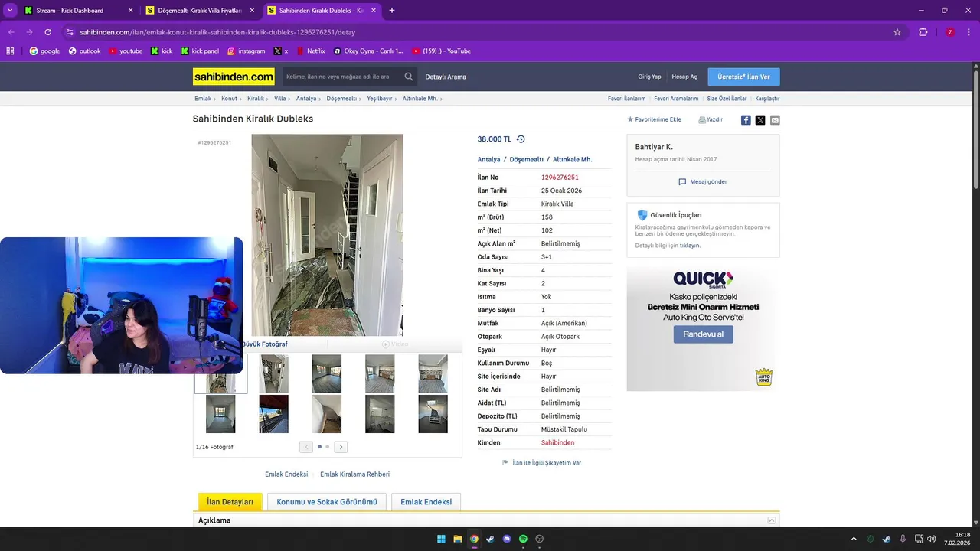Close the Döşemealtı Kiralık Villa tab
This screenshot has width=980, height=551.
(252, 11)
